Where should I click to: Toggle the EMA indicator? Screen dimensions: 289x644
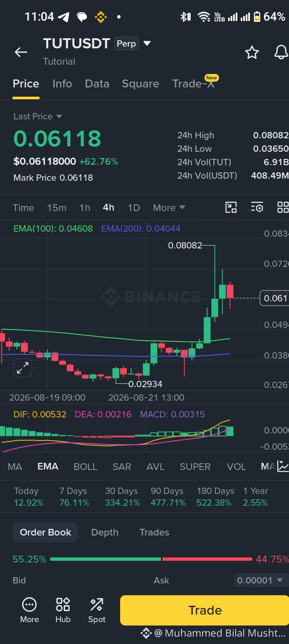coord(48,467)
